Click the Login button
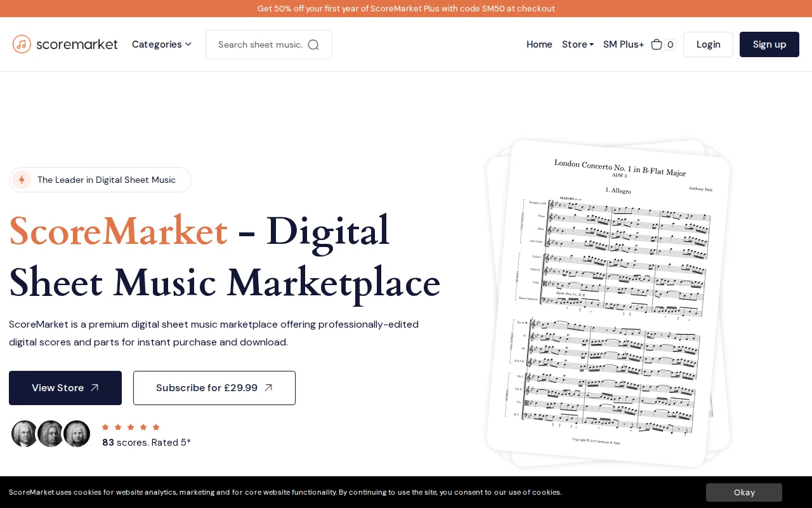Screen dimensions: 812x508 coord(708,44)
